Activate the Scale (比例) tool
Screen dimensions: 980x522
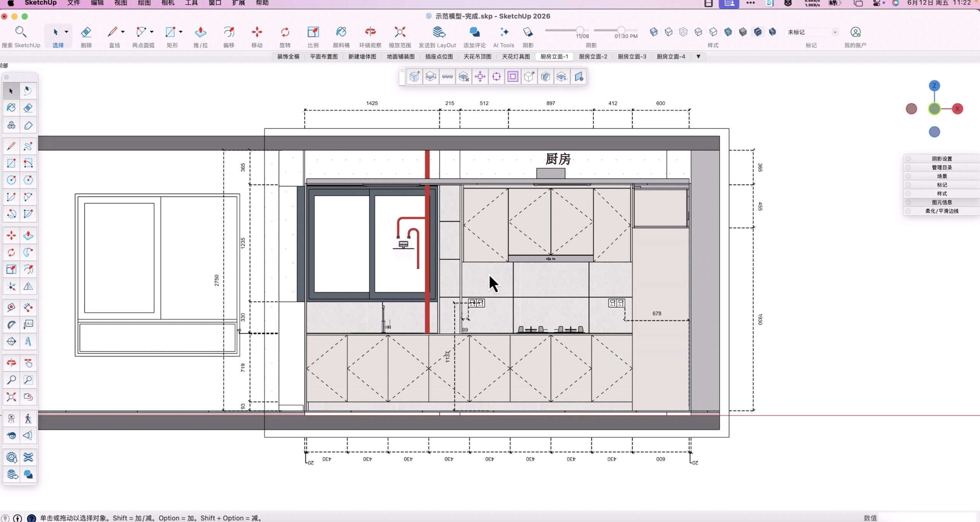(313, 37)
